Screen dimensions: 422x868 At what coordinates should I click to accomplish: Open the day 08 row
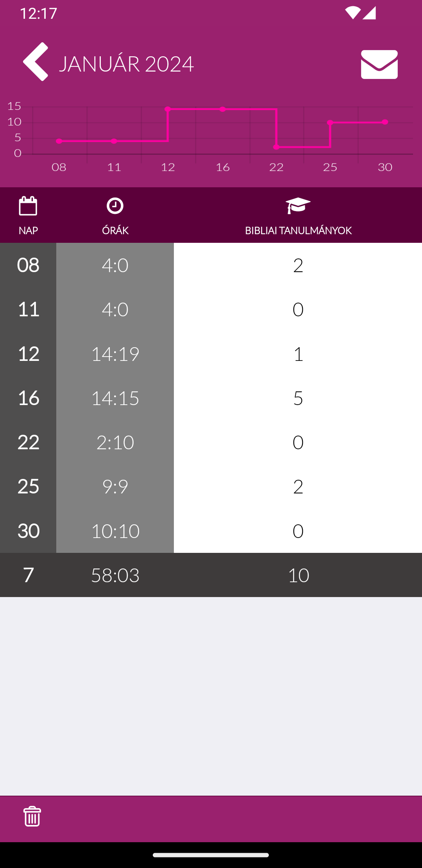211,265
